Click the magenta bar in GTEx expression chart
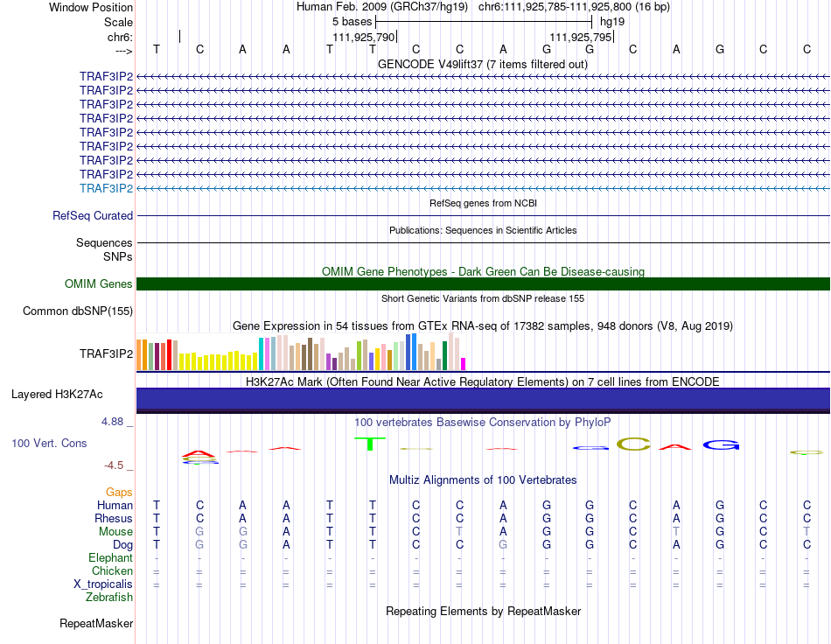Screen dimensions: 831x644 pos(464,364)
